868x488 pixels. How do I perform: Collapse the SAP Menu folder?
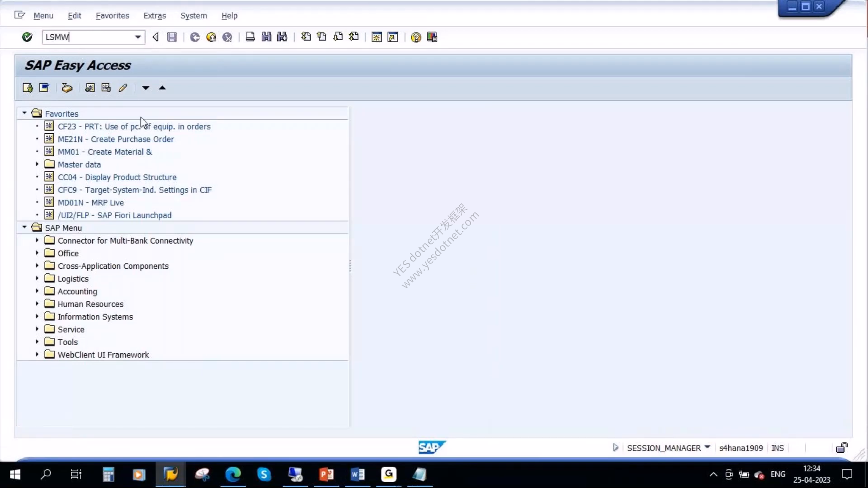tap(24, 227)
